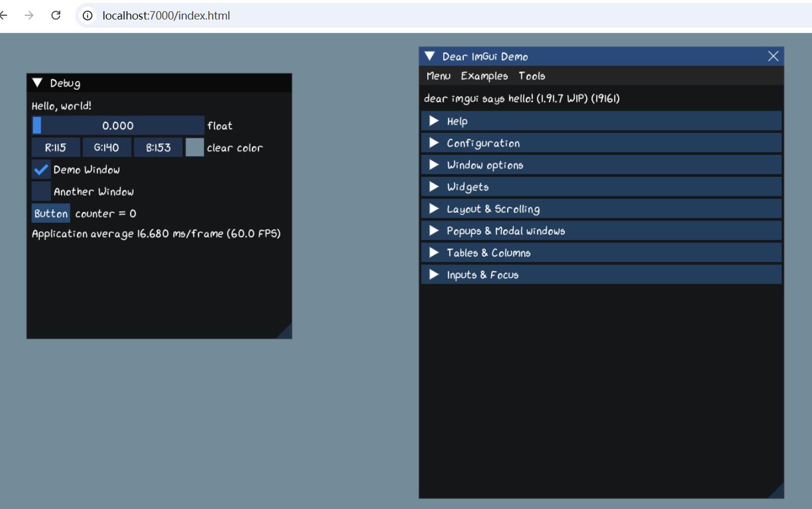
Task: Uncheck the Demo Window checkbox
Action: [x=41, y=170]
